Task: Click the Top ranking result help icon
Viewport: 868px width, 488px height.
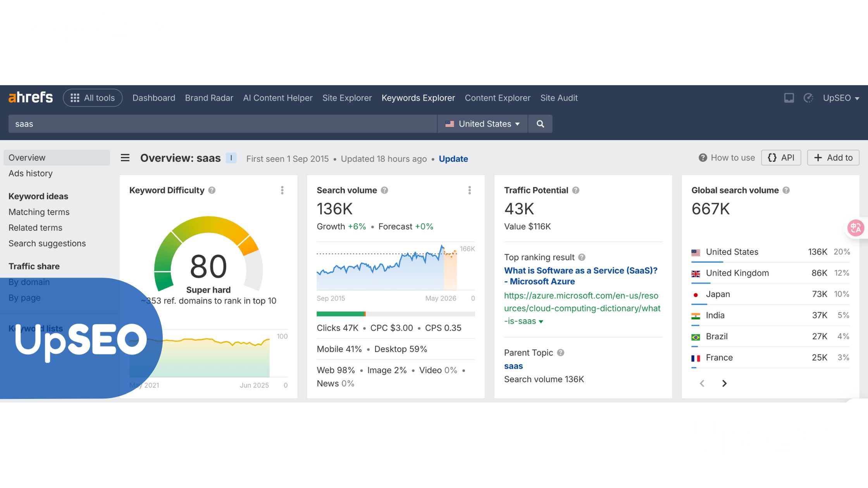Action: click(582, 257)
